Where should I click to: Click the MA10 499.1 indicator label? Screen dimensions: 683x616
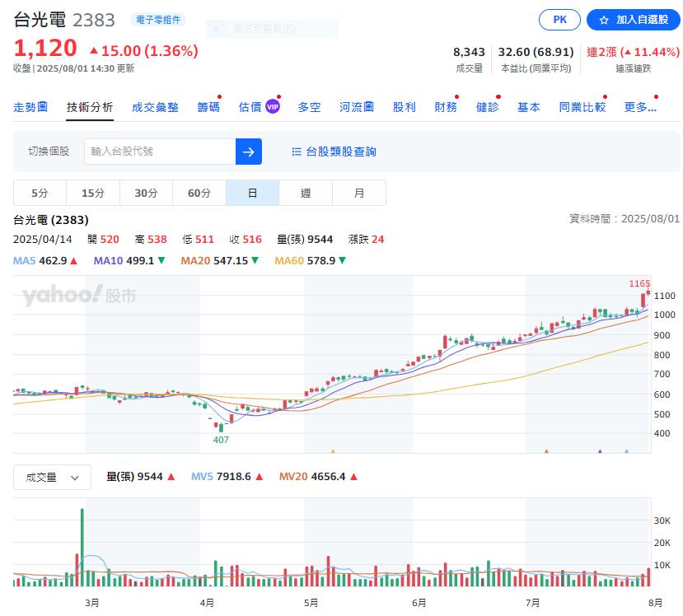129,261
